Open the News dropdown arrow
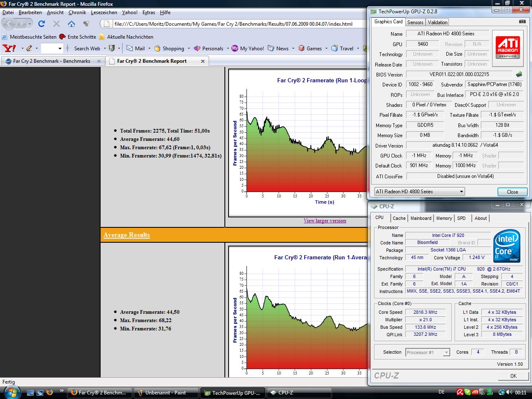This screenshot has height=399, width=532. pos(293,49)
